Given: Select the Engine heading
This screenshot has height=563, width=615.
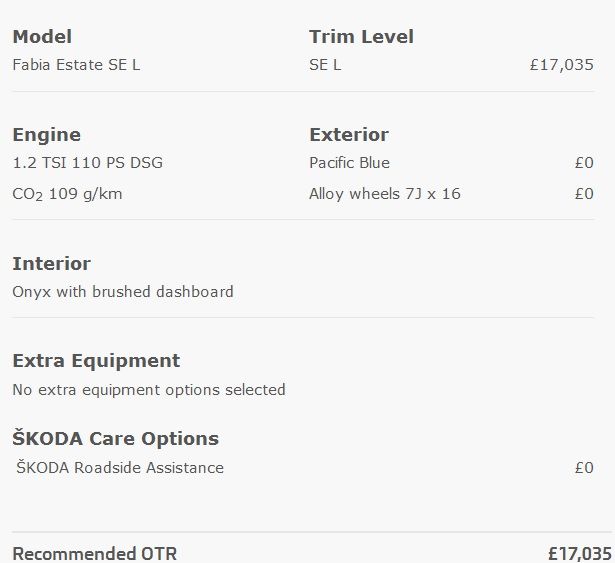Looking at the screenshot, I should click(x=47, y=135).
